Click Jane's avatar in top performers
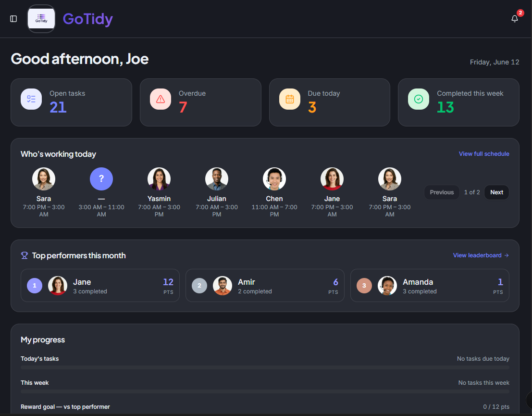The image size is (532, 416). (58, 286)
